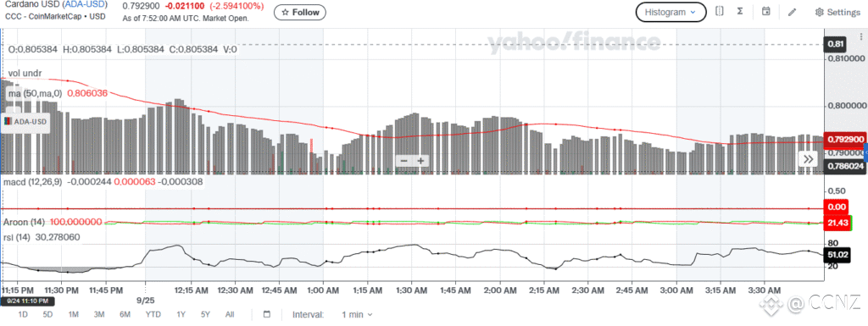Select the YTD range tab
The image size is (868, 326).
click(x=153, y=314)
